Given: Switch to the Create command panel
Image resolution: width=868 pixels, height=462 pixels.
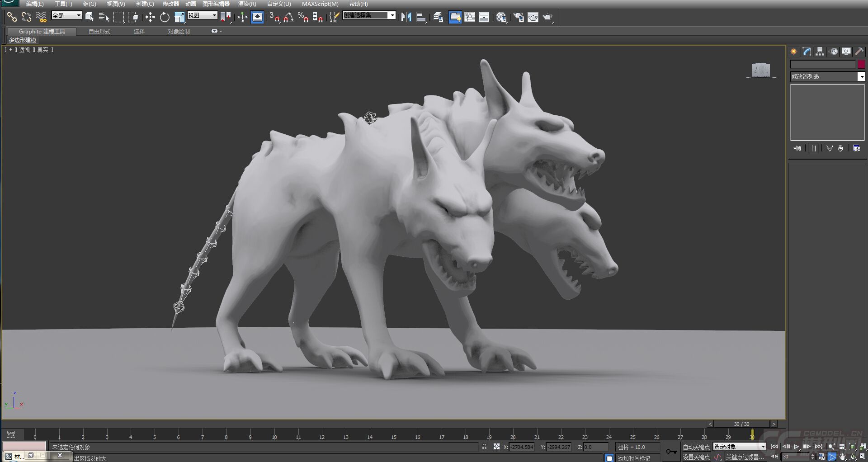Looking at the screenshot, I should (x=794, y=52).
